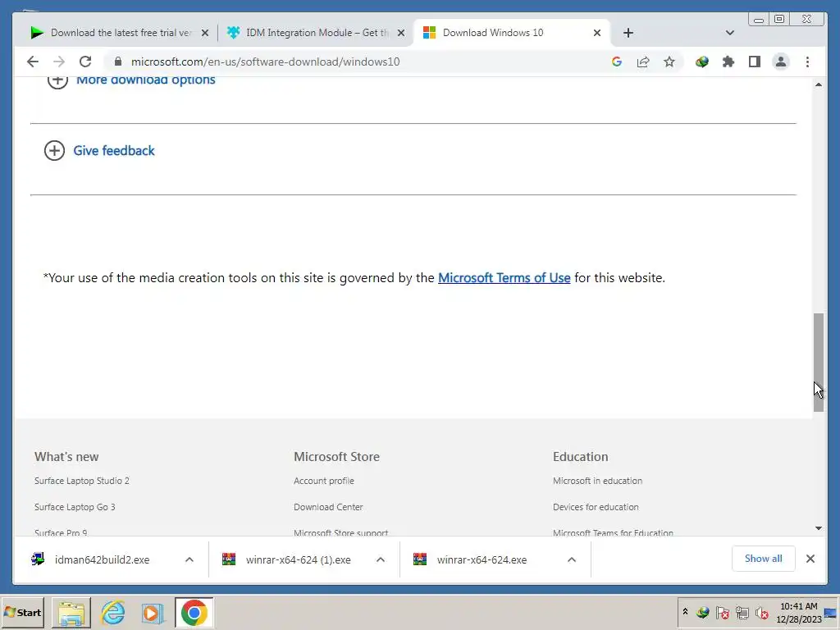Open options for winrar-x64-624 (1).exe download

381,559
